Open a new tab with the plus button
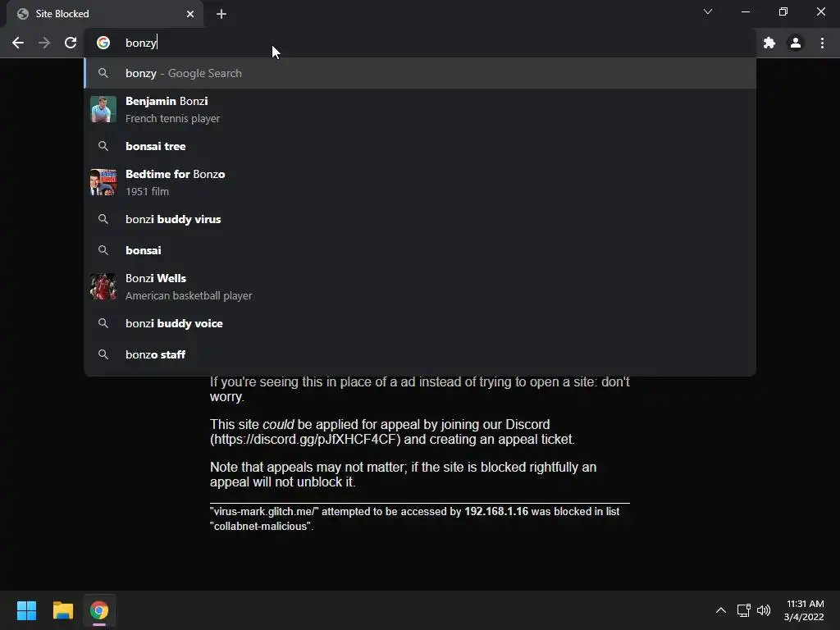This screenshot has width=840, height=630. point(221,14)
